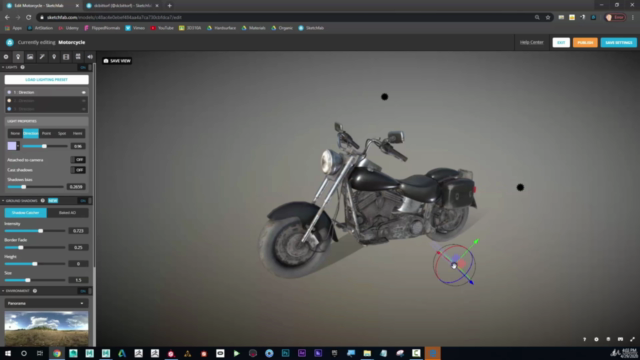Image resolution: width=640 pixels, height=360 pixels.
Task: Switch to the second Sketchfab browser tab
Action: pos(122,6)
